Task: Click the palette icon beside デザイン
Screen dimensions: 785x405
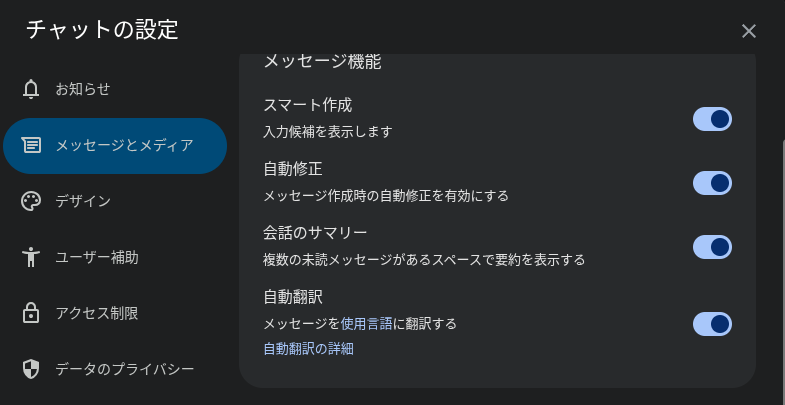Action: [31, 202]
